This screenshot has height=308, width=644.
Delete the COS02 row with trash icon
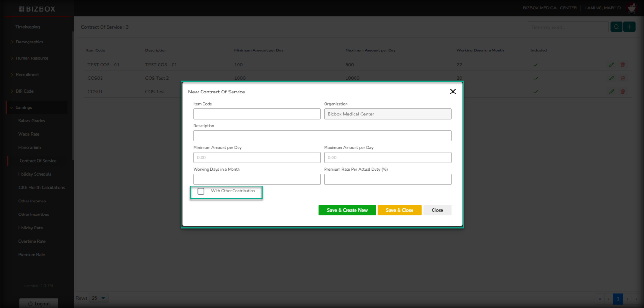(x=622, y=78)
